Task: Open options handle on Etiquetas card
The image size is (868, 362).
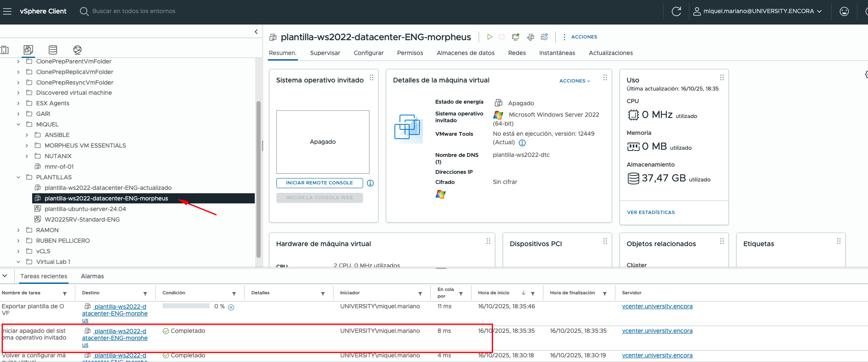Action: (838, 241)
